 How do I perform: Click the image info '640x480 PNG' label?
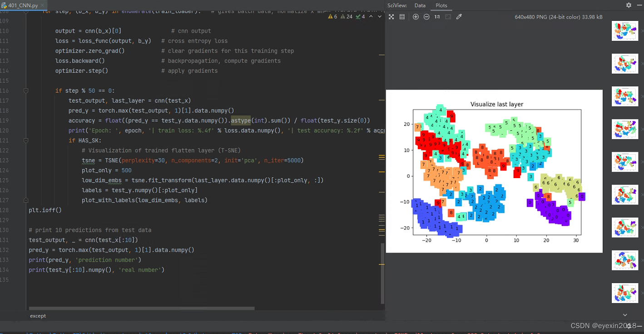(559, 17)
